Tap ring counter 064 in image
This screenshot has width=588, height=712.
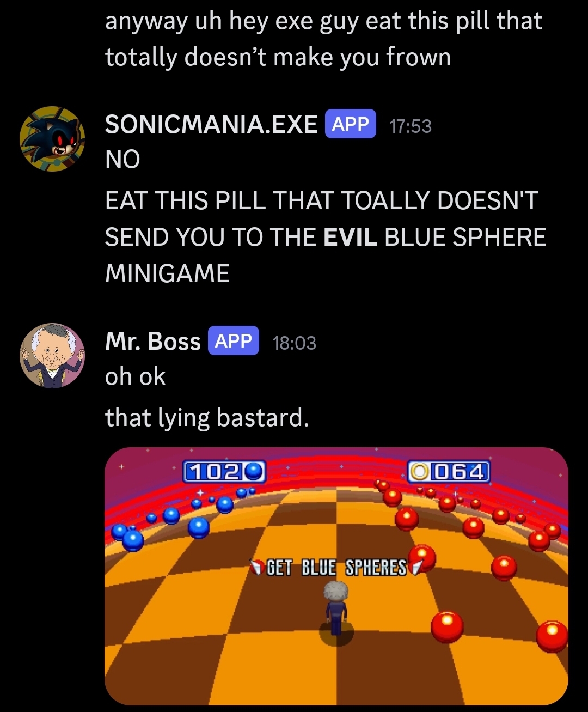[449, 471]
